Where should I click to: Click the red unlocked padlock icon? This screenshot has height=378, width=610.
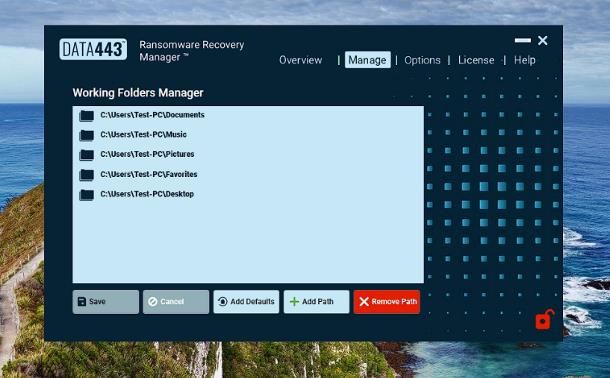(545, 320)
